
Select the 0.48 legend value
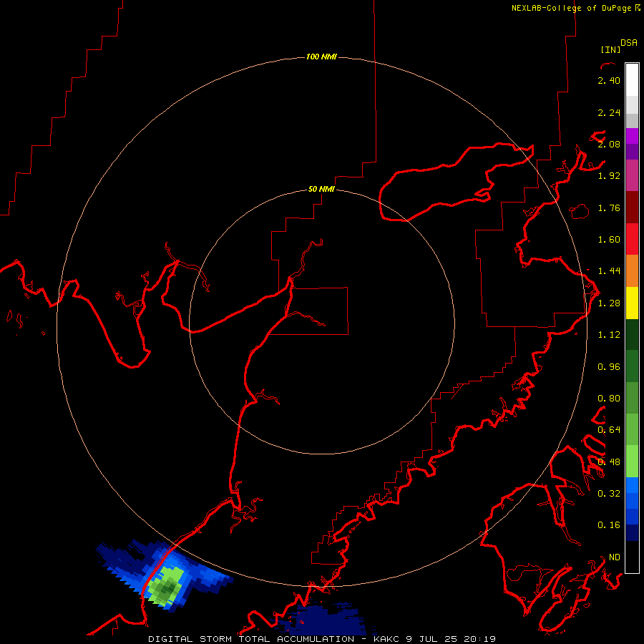609,462
